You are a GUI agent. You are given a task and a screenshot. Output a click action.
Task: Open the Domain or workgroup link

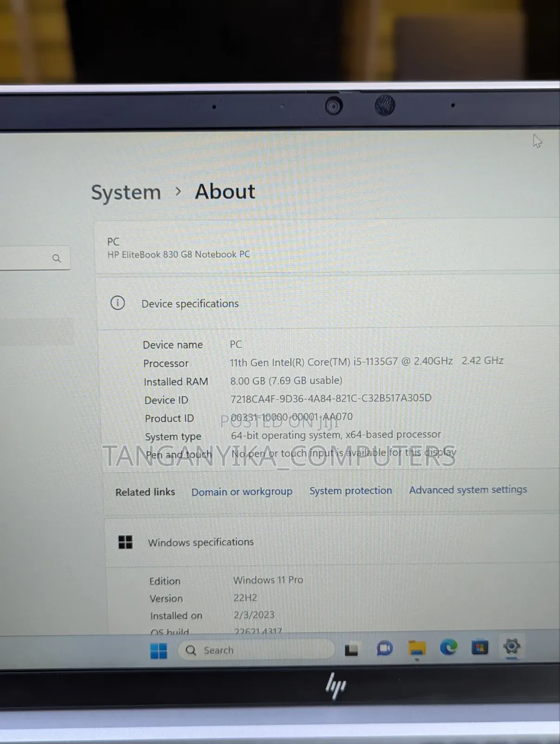(x=242, y=492)
